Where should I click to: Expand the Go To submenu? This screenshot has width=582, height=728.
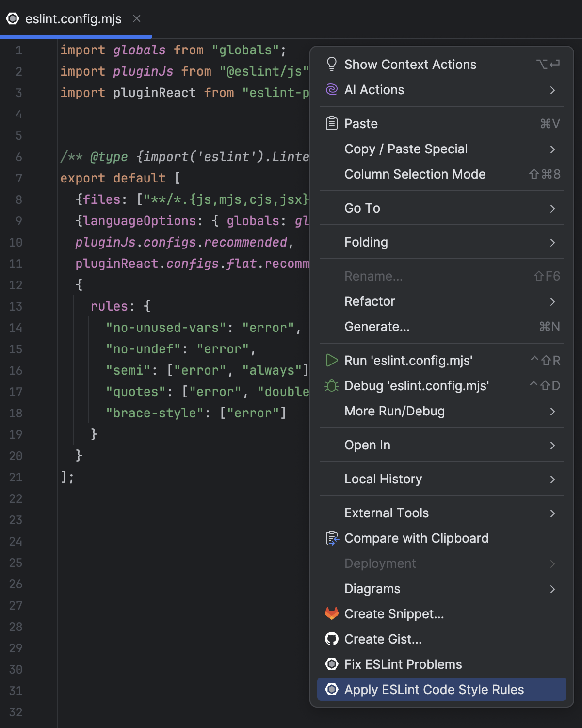pyautogui.click(x=553, y=208)
